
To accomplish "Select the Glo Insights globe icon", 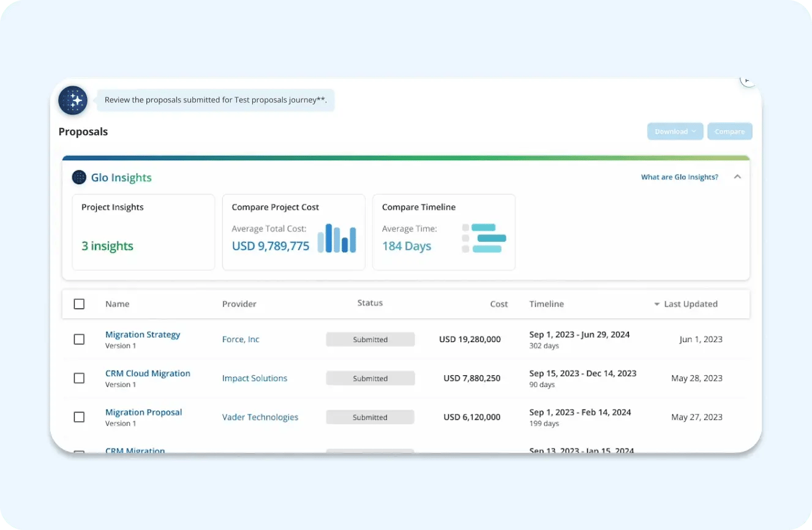I will 79,177.
